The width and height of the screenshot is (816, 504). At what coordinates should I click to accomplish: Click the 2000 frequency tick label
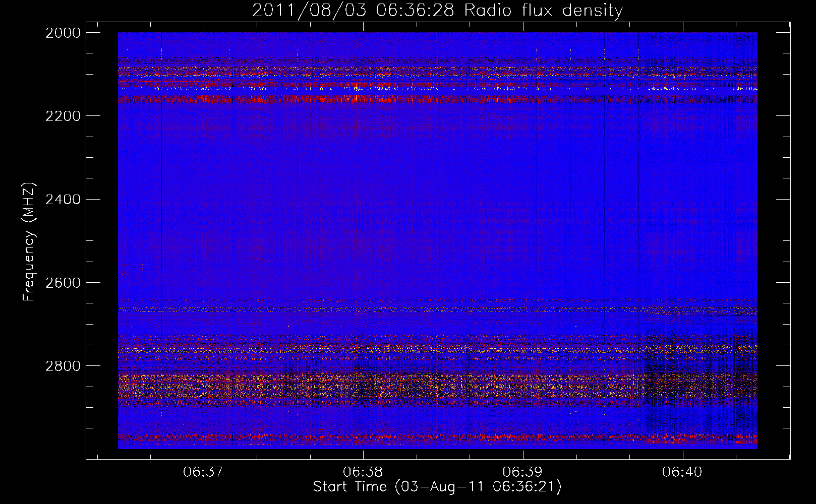tap(63, 33)
